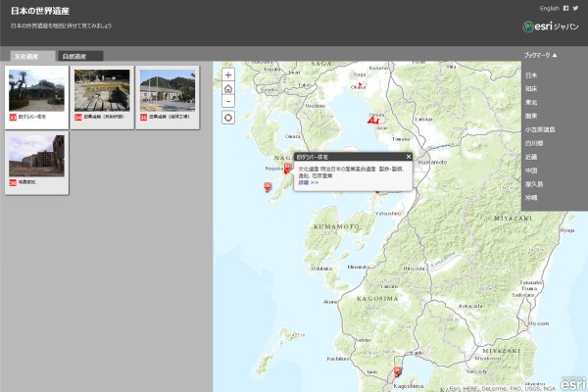Open the Twitter share icon
588x392 pixels.
(575, 8)
